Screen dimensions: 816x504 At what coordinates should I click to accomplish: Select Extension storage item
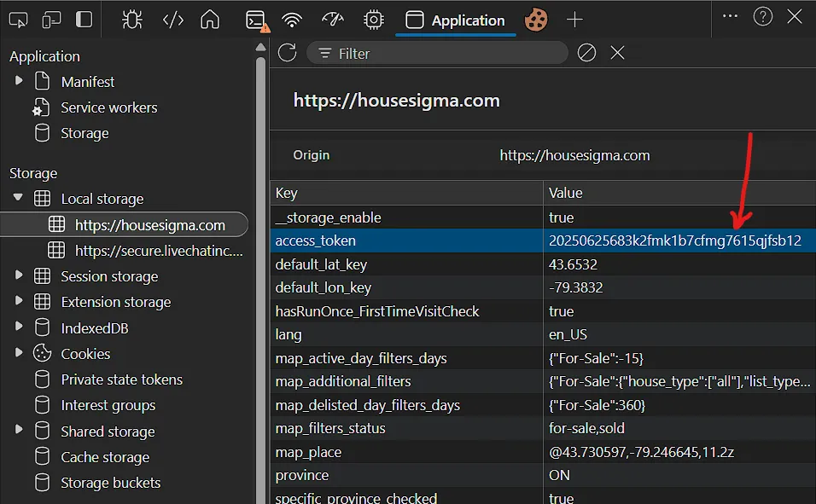pos(115,302)
